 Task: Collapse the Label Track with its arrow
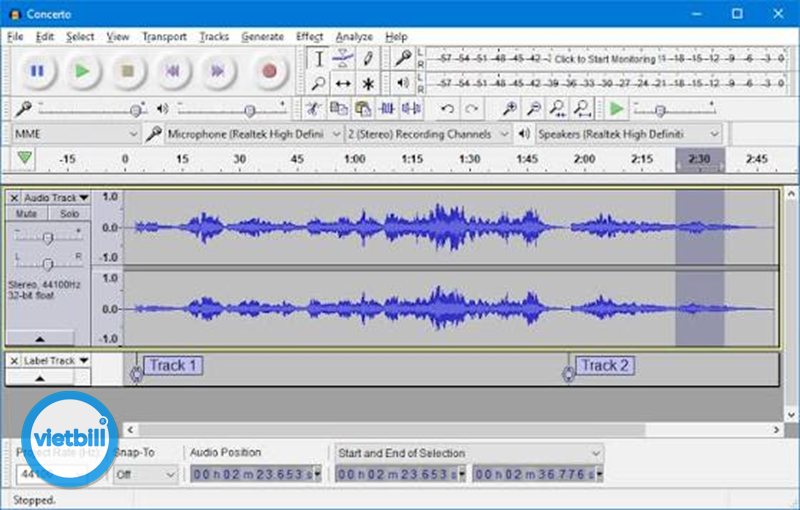tap(40, 378)
